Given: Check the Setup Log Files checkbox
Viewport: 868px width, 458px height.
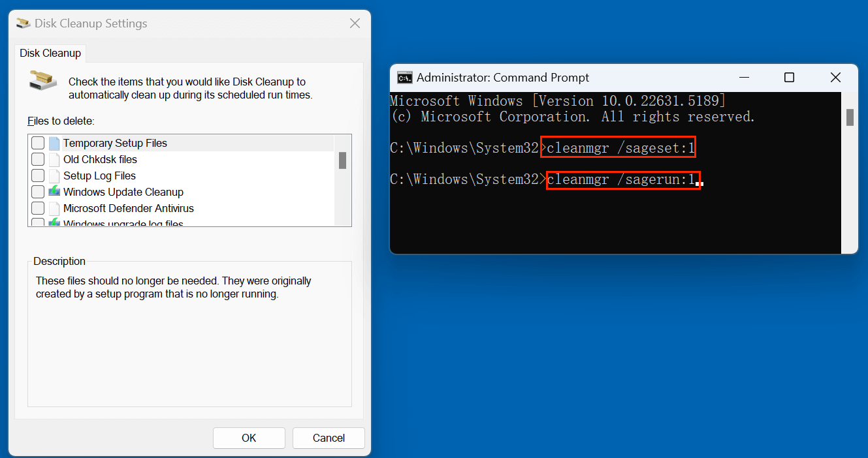Looking at the screenshot, I should (37, 176).
